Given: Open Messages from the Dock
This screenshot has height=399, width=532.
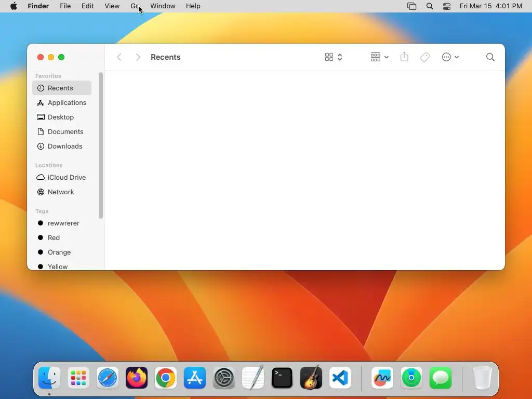Looking at the screenshot, I should tap(441, 378).
